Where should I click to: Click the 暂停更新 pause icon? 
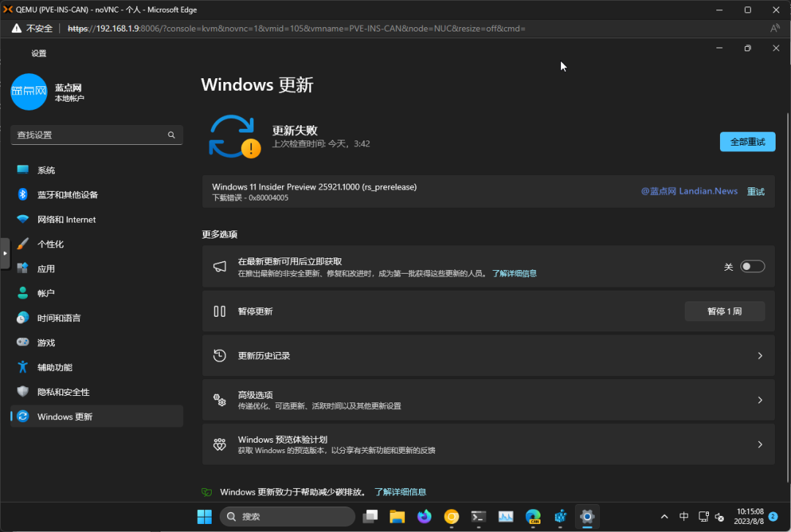pyautogui.click(x=220, y=311)
